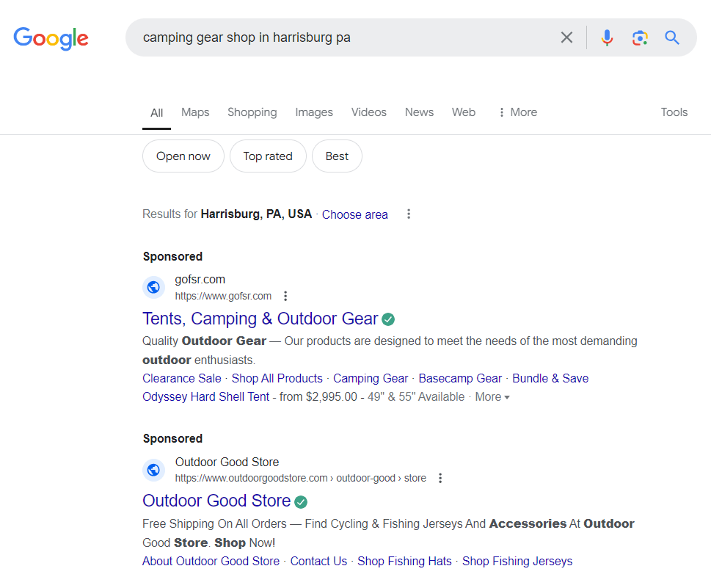
Task: Apply the Open now filter chip
Action: click(183, 156)
